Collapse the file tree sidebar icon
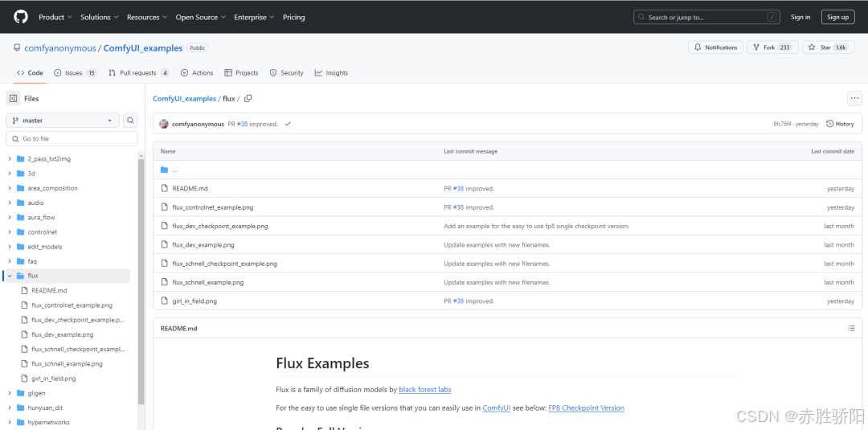This screenshot has height=430, width=868. coord(14,99)
